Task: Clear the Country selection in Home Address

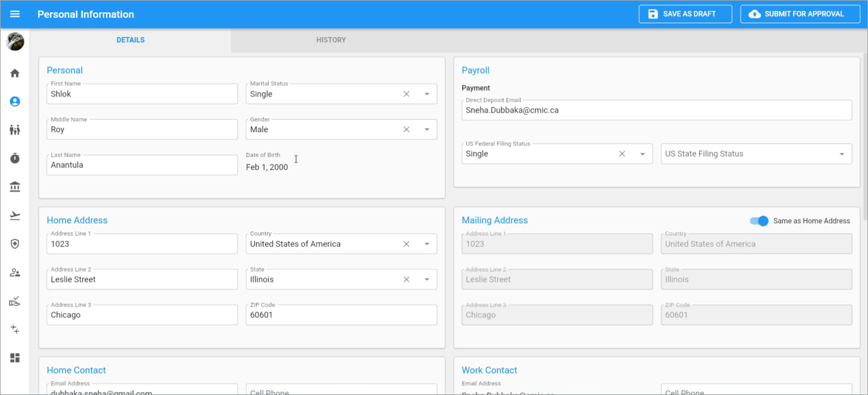Action: click(x=407, y=244)
